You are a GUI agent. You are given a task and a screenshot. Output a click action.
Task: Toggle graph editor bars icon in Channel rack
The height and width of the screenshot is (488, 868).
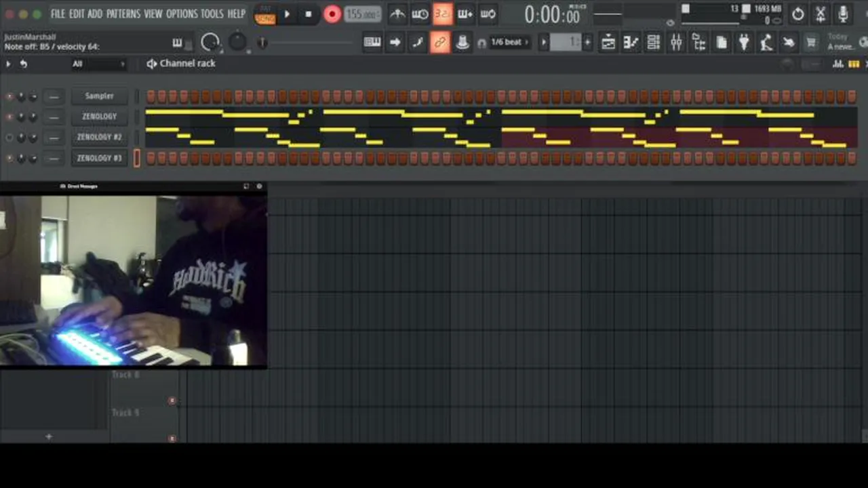click(838, 64)
